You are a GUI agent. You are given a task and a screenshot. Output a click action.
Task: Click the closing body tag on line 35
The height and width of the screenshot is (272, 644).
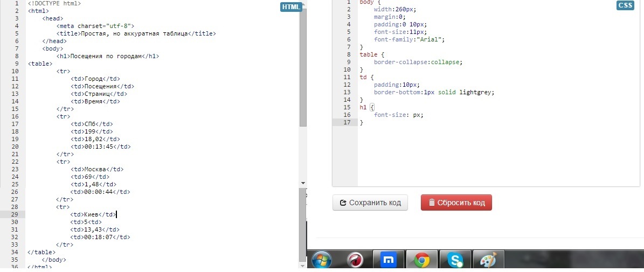[x=54, y=260]
